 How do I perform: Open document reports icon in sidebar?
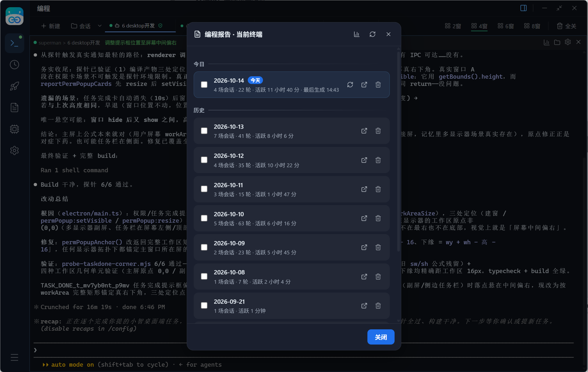click(x=14, y=107)
